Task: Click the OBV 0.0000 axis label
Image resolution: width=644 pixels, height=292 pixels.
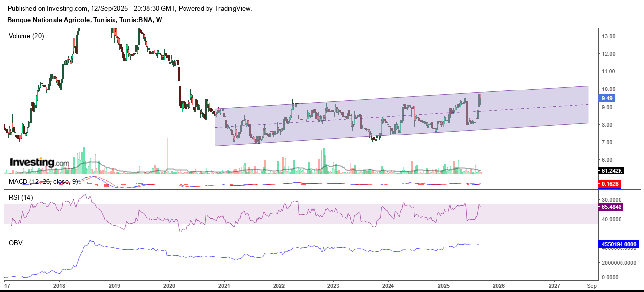Action: coord(610,277)
